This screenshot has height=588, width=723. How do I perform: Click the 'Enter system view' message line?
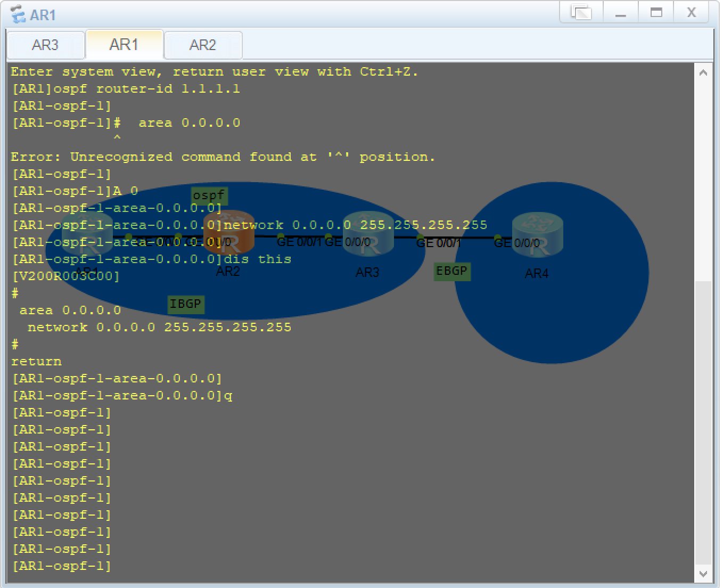pyautogui.click(x=215, y=72)
